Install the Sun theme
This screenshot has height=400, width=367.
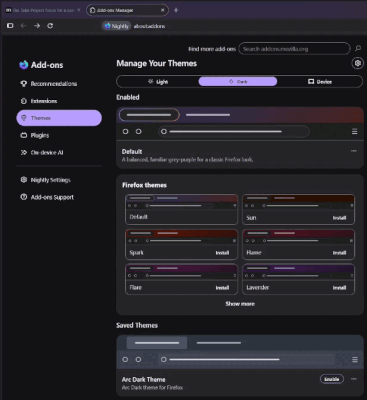click(x=339, y=218)
